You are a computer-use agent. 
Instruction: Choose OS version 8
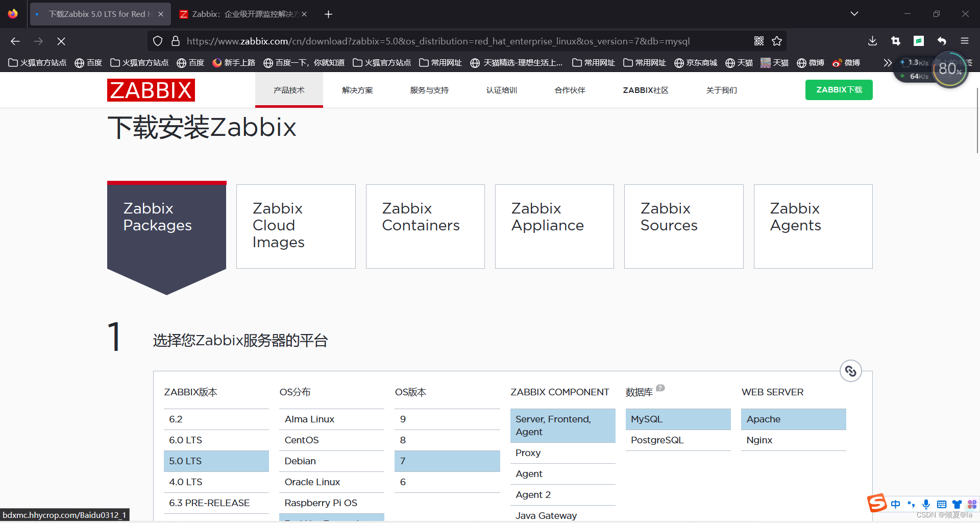pyautogui.click(x=447, y=440)
